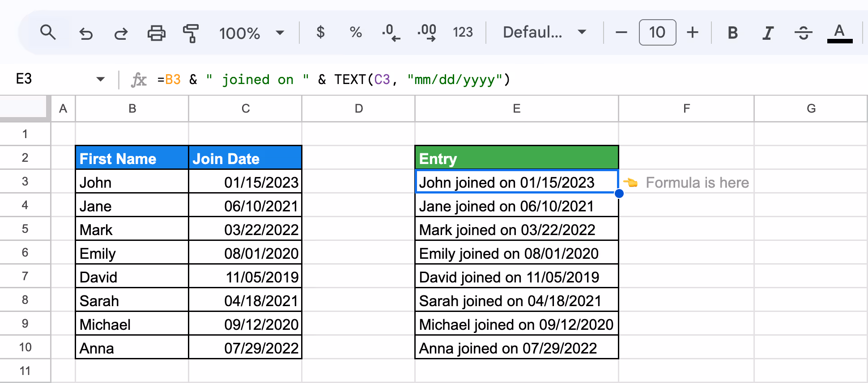Select cell 'Anna joined on 07/29/2022'
868x383 pixels.
(517, 347)
